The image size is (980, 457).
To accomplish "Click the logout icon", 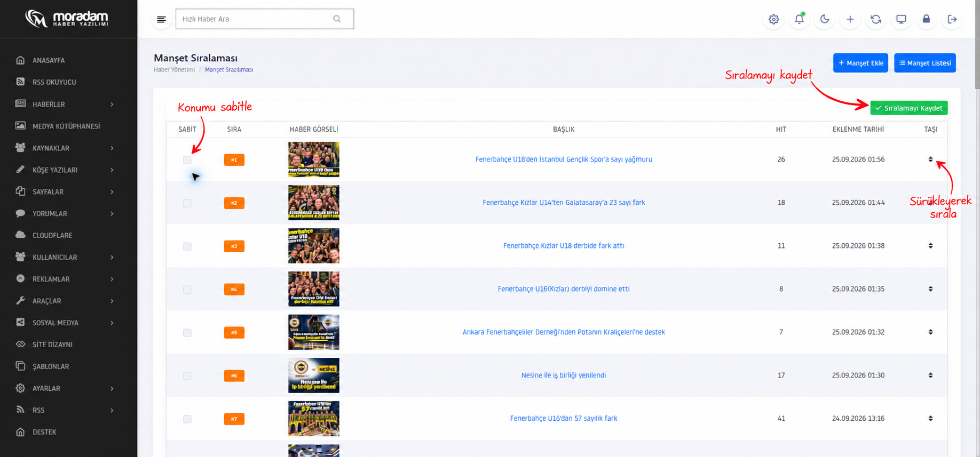I will pyautogui.click(x=952, y=19).
